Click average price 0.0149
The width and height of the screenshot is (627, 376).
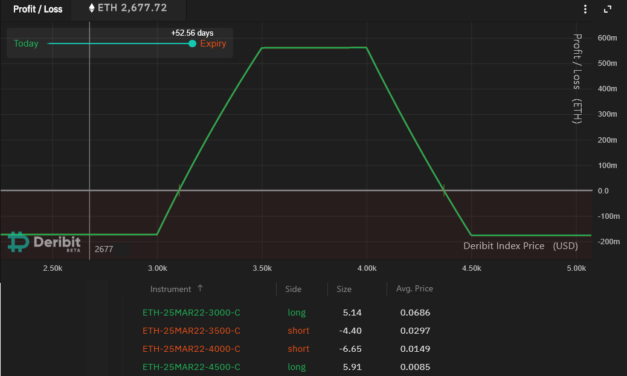[415, 349]
